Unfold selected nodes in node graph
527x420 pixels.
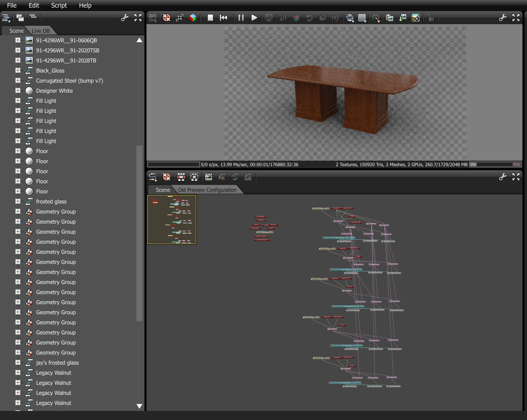[181, 177]
